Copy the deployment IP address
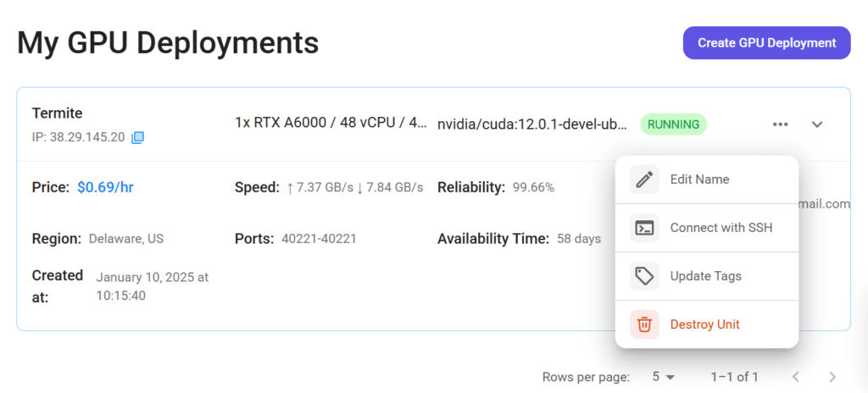 pos(137,137)
